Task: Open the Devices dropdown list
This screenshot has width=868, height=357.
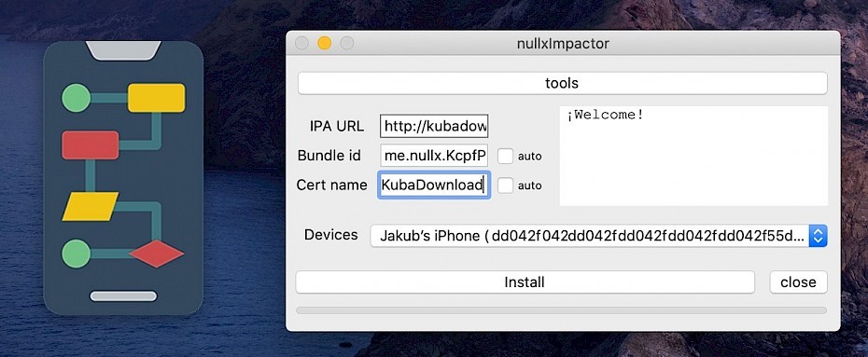Action: coord(598,236)
